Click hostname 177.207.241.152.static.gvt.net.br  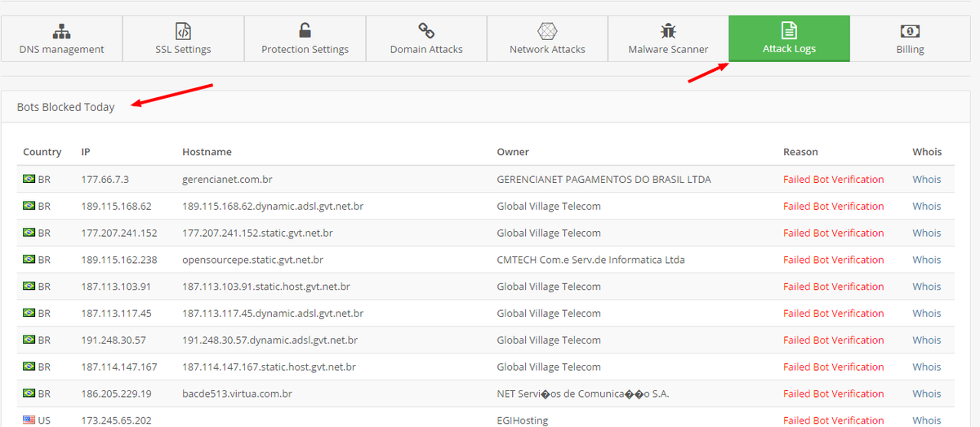257,233
